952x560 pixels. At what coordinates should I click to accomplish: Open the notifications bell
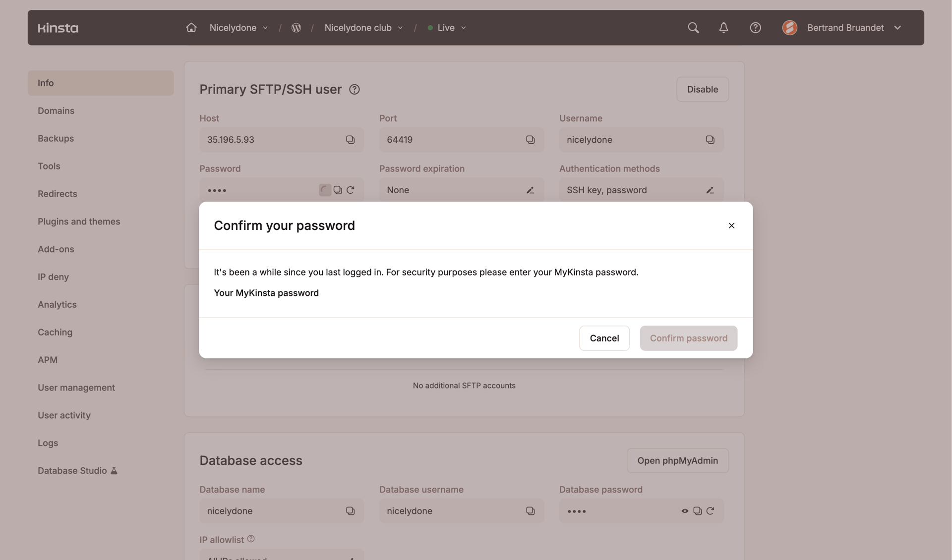click(x=723, y=28)
